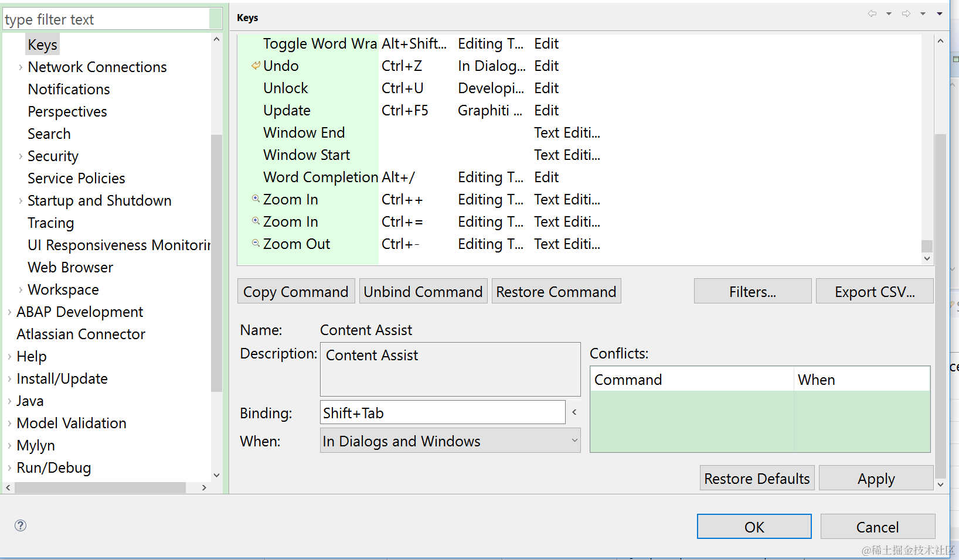Expand the Run/Debug node
This screenshot has width=959, height=560.
click(x=9, y=468)
